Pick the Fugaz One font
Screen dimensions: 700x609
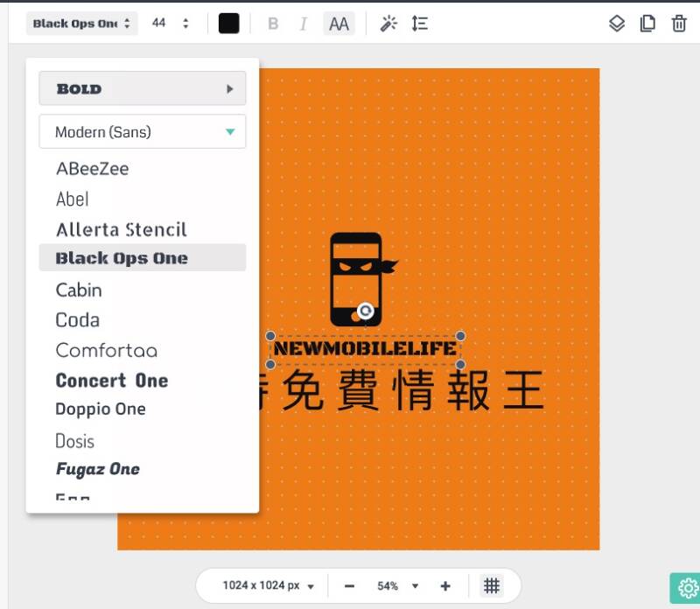[x=98, y=469]
